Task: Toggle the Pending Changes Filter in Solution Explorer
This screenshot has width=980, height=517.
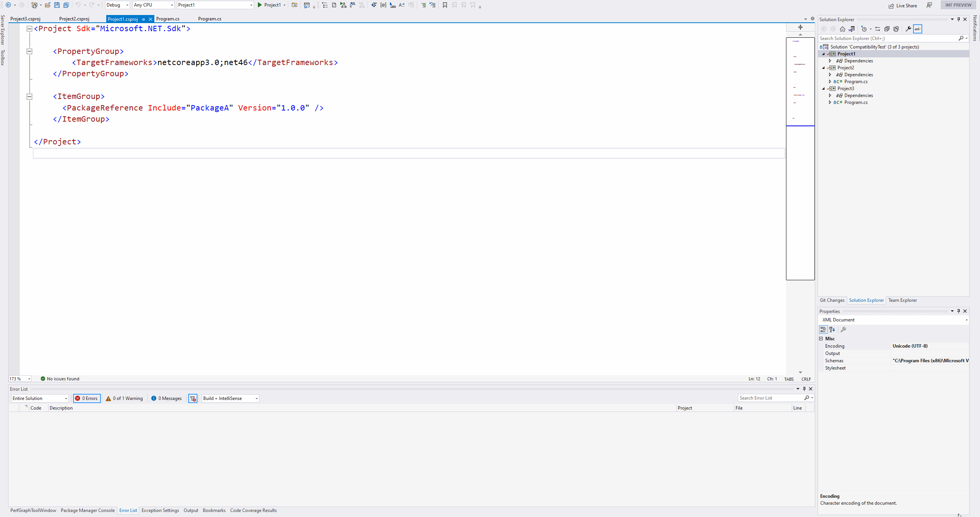Action: click(865, 29)
